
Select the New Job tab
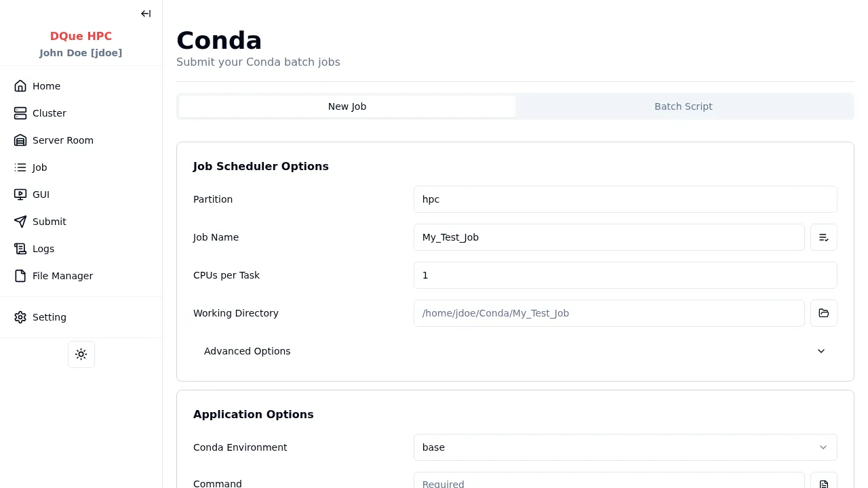pyautogui.click(x=347, y=106)
